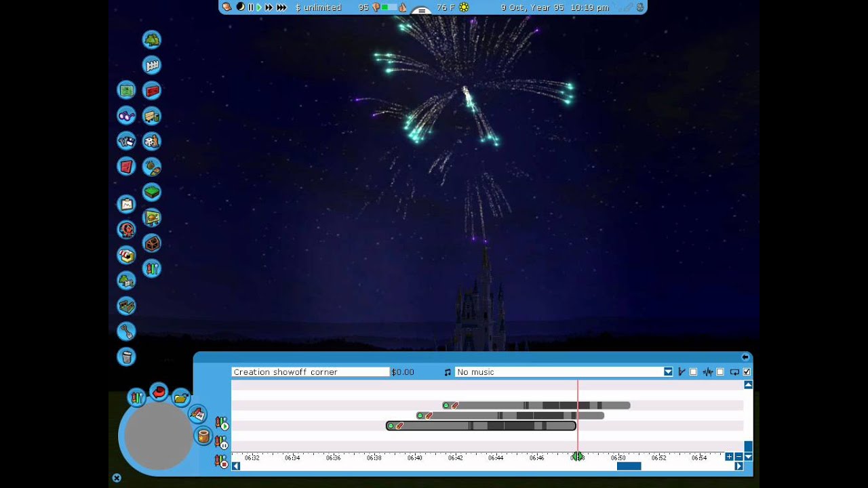
Task: Stop the fireworks display recording
Action: click(222, 462)
